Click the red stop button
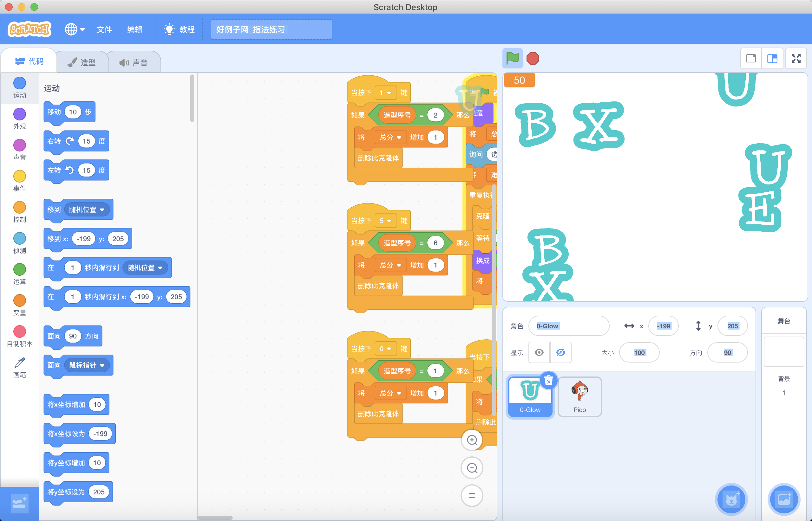The image size is (812, 521). pyautogui.click(x=533, y=58)
